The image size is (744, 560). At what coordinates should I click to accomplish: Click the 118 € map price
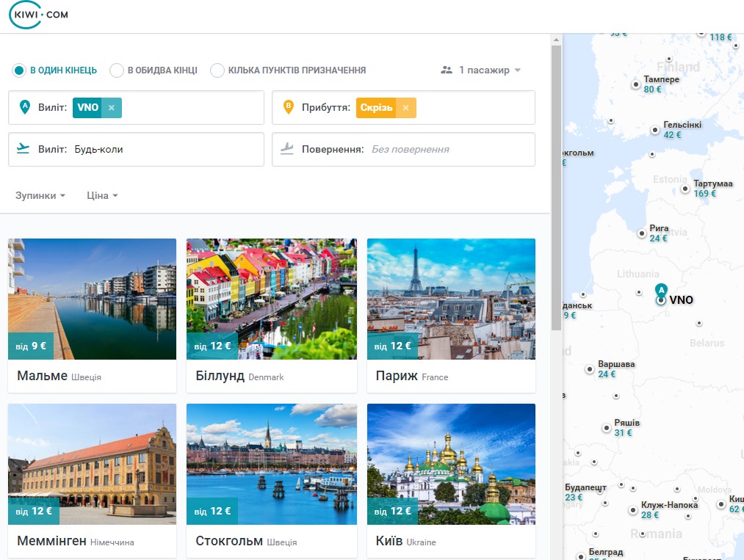pos(720,37)
